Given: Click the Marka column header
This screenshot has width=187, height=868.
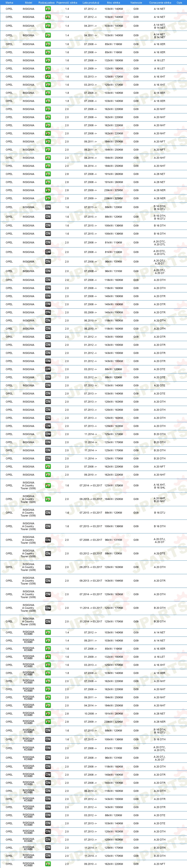Looking at the screenshot, I should click(10, 2).
